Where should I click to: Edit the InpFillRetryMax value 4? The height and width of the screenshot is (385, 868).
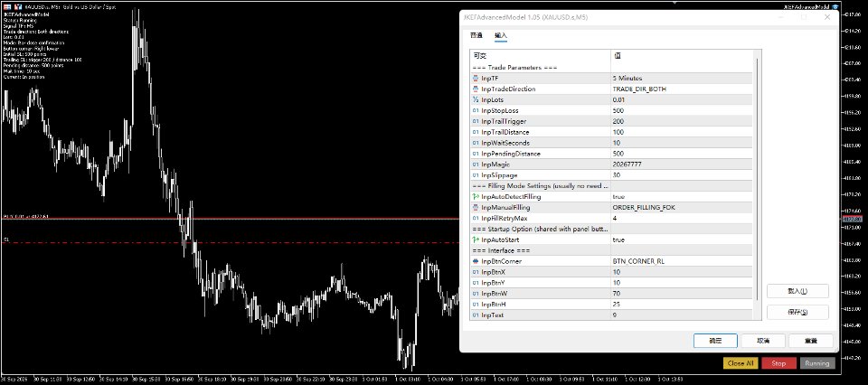682,219
